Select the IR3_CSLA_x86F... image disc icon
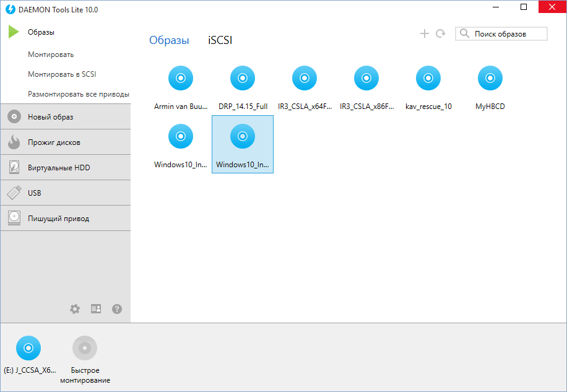Image resolution: width=567 pixels, height=392 pixels. (x=366, y=78)
